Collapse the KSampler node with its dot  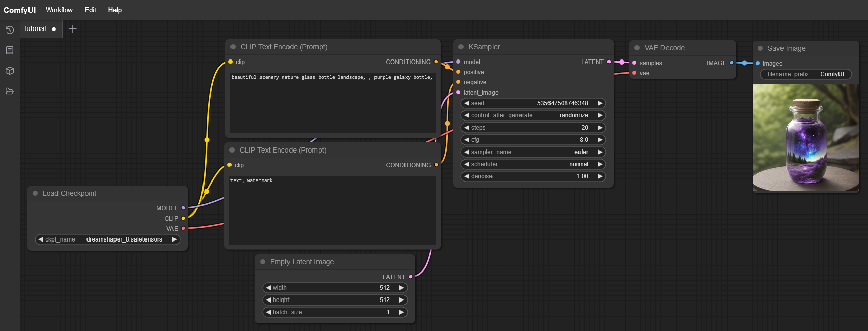point(461,47)
